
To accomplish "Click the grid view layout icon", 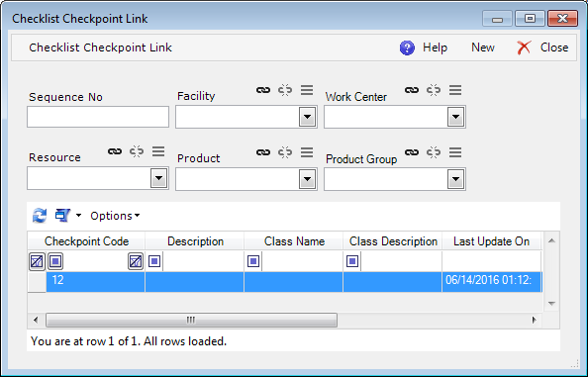I will [x=62, y=216].
